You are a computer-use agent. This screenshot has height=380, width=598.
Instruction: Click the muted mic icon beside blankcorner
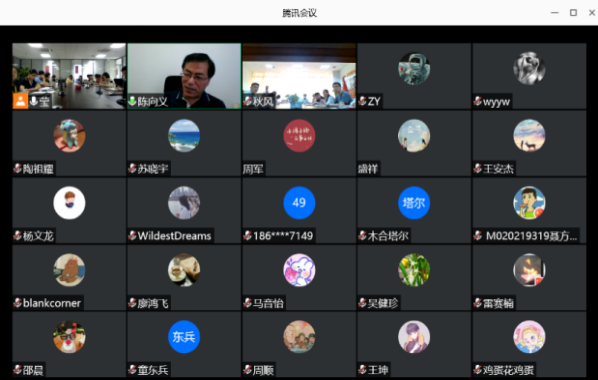[17, 303]
